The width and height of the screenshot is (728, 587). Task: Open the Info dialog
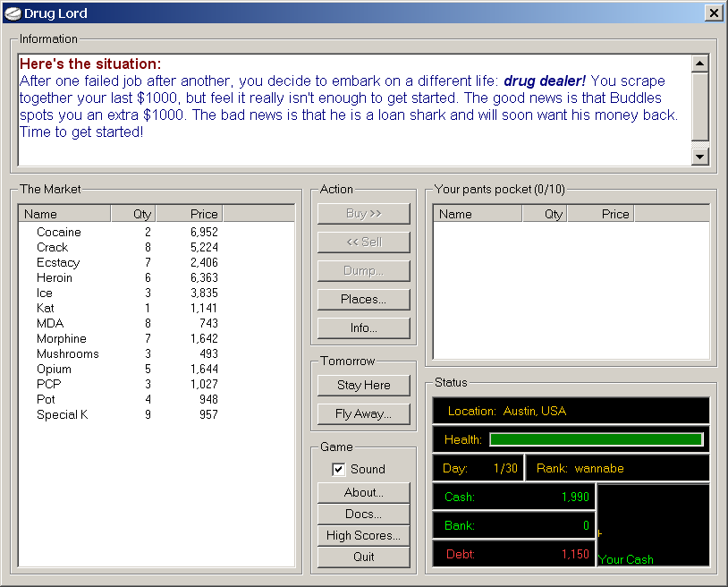363,328
